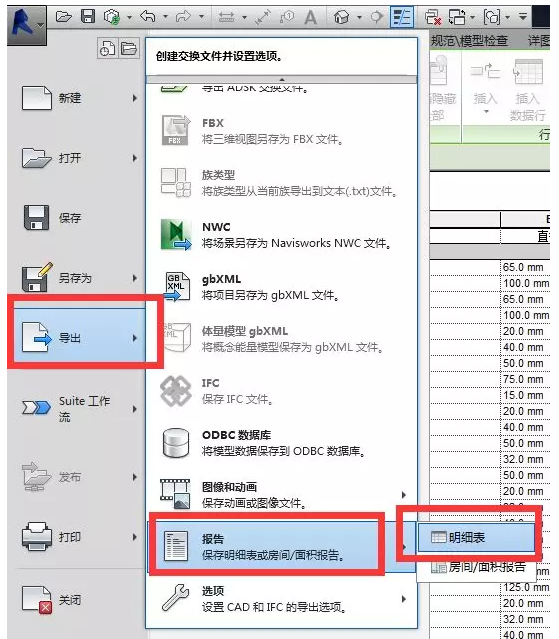The height and width of the screenshot is (639, 559).
Task: Click the Undo arrow icon
Action: point(148,17)
